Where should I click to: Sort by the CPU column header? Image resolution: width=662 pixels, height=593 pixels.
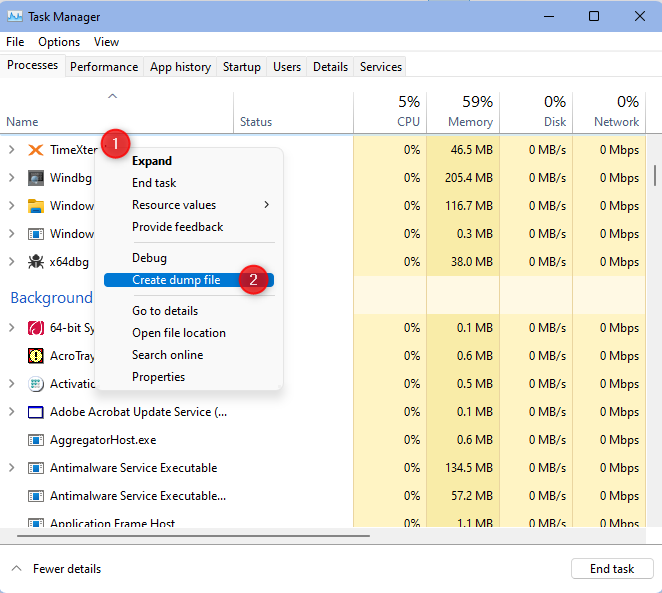[x=390, y=113]
